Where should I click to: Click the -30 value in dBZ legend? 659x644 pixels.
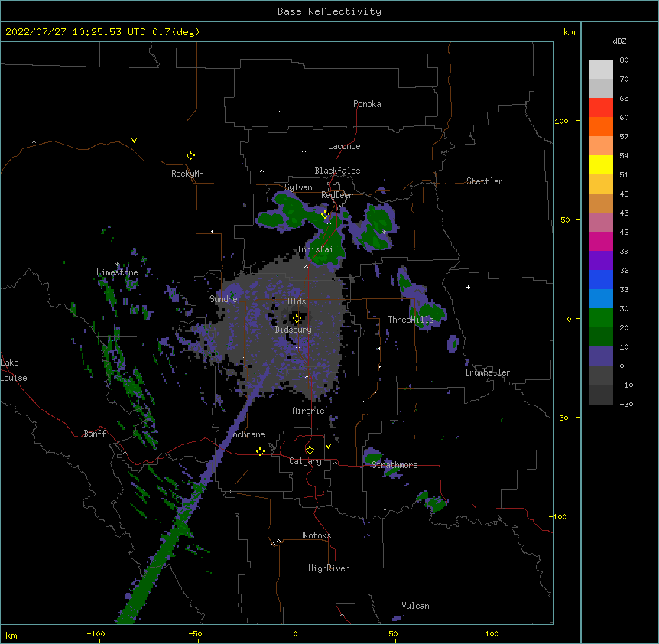click(626, 405)
